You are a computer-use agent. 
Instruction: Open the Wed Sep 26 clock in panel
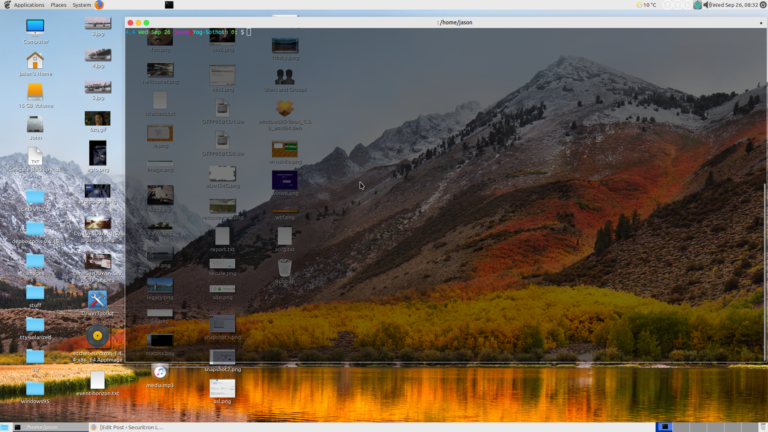pyautogui.click(x=735, y=5)
